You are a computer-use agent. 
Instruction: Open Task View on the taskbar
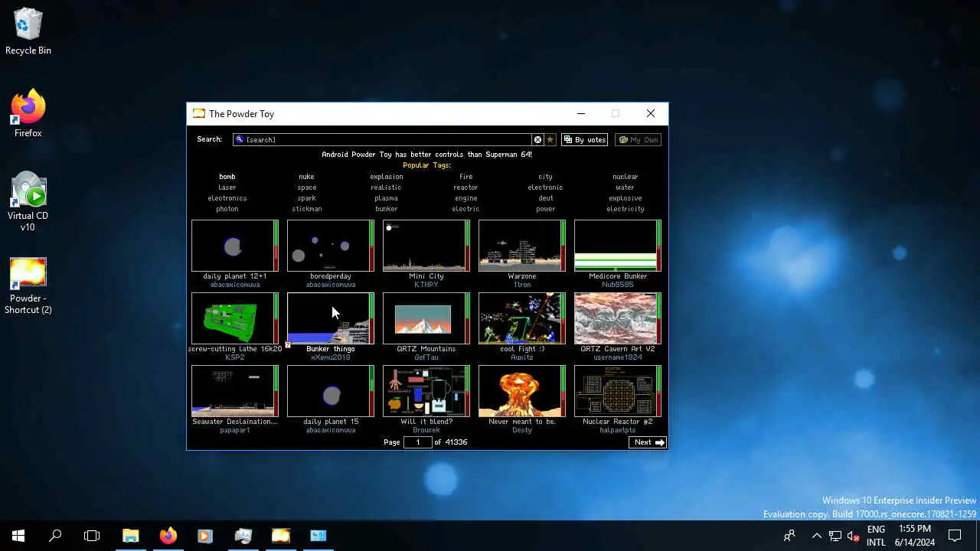pos(92,536)
